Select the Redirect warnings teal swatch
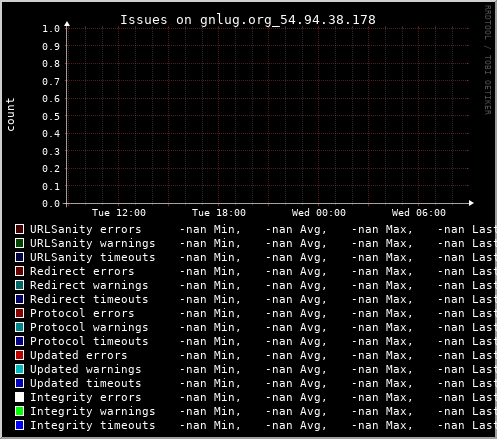497x439 pixels. (x=20, y=285)
